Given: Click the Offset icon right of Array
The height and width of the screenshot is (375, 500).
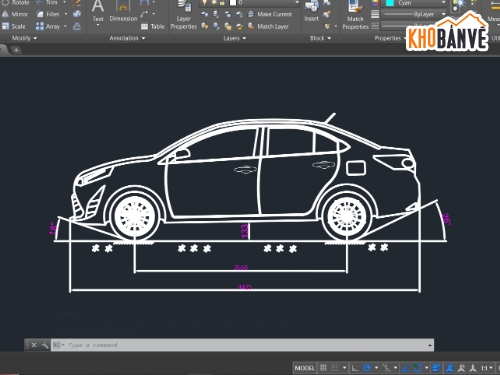Looking at the screenshot, I should (77, 26).
